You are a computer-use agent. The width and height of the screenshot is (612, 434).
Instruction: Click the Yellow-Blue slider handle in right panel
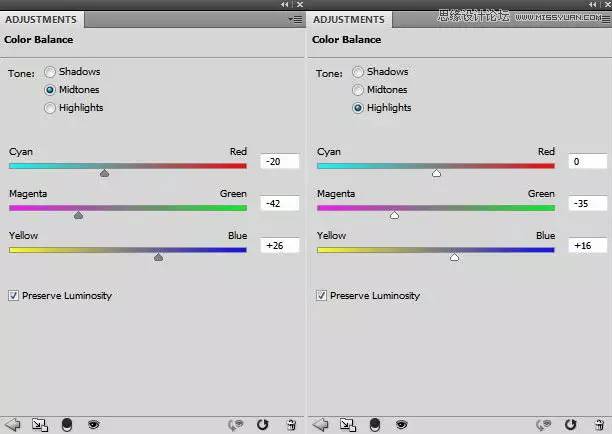(x=454, y=257)
